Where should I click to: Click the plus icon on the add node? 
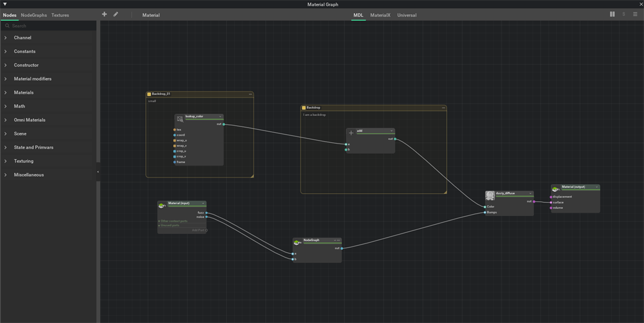[x=351, y=133]
